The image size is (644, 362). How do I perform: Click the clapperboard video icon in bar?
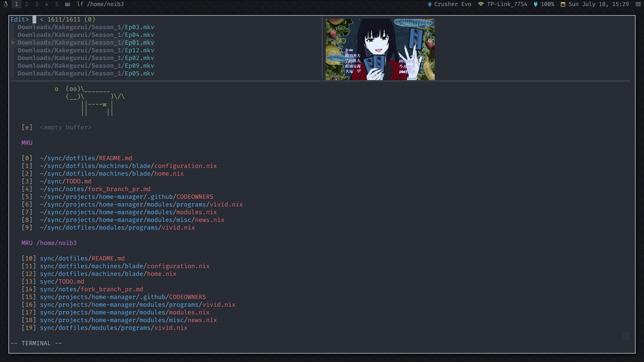pos(67,4)
